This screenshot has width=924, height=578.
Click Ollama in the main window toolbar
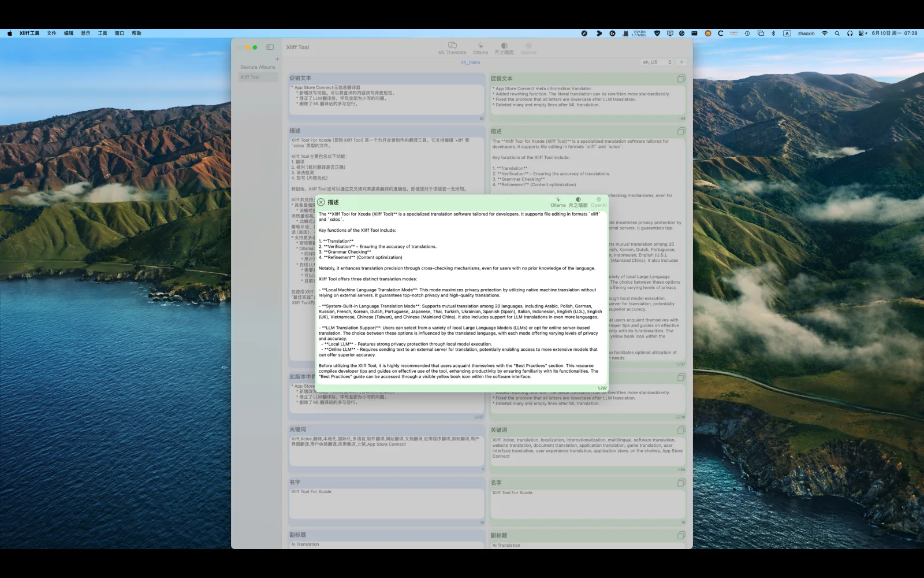pyautogui.click(x=480, y=49)
